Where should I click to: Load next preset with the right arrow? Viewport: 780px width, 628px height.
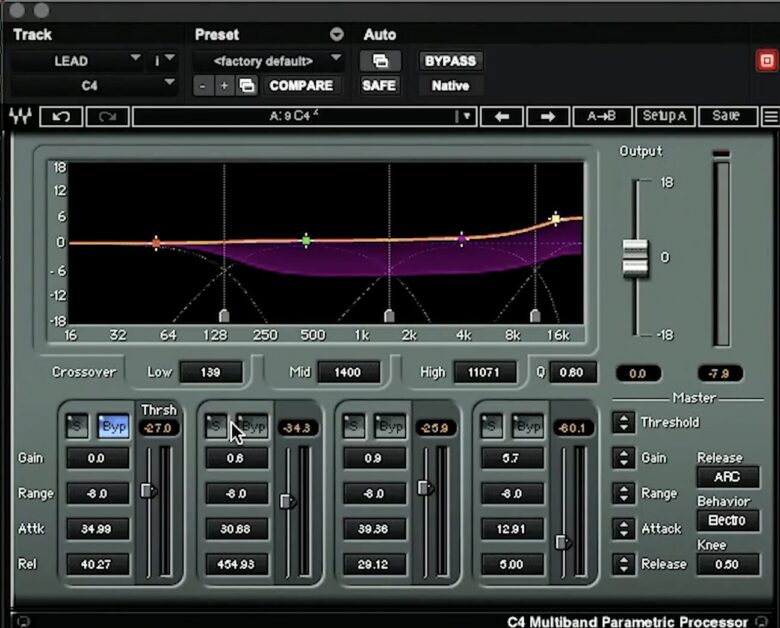pyautogui.click(x=548, y=116)
